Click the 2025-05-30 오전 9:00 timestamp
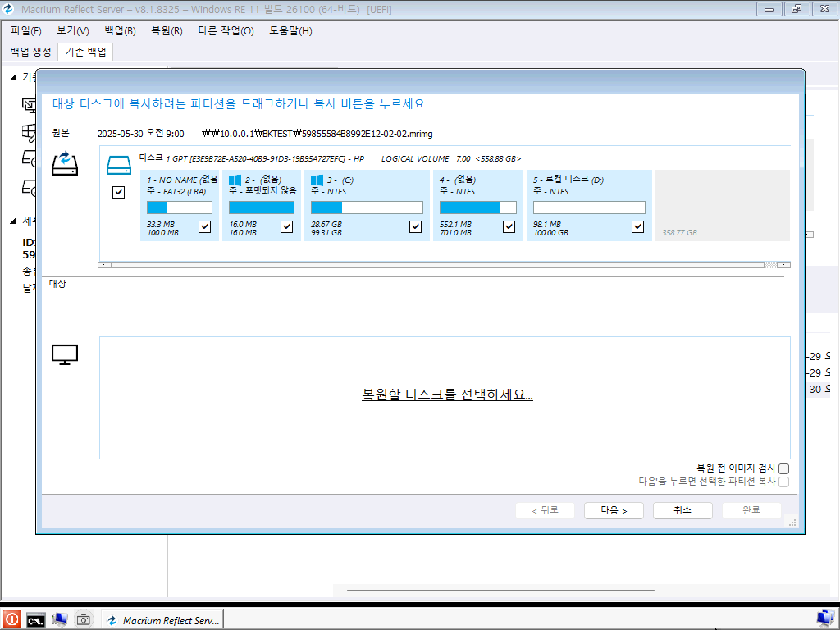This screenshot has width=840, height=630. coord(140,134)
